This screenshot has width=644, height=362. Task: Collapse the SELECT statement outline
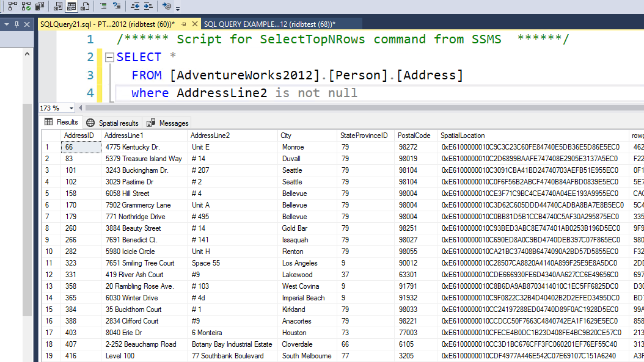point(109,57)
